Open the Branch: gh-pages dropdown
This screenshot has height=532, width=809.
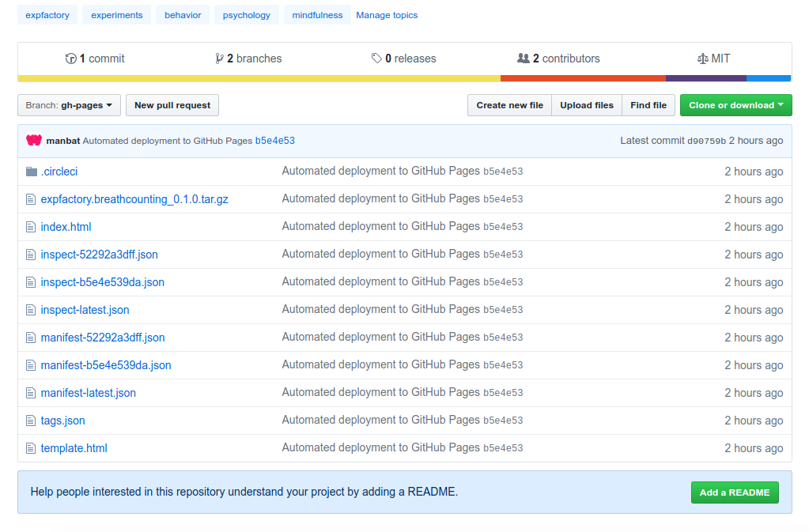coord(69,105)
